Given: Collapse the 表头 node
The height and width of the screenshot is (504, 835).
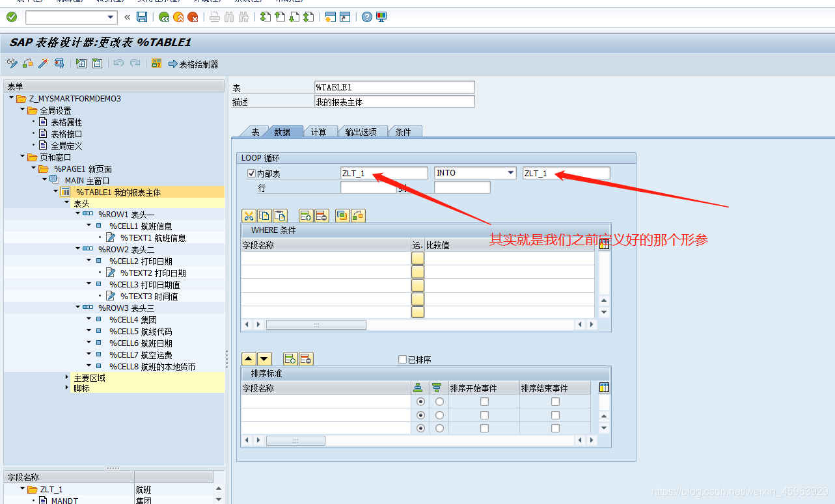Looking at the screenshot, I should [67, 203].
